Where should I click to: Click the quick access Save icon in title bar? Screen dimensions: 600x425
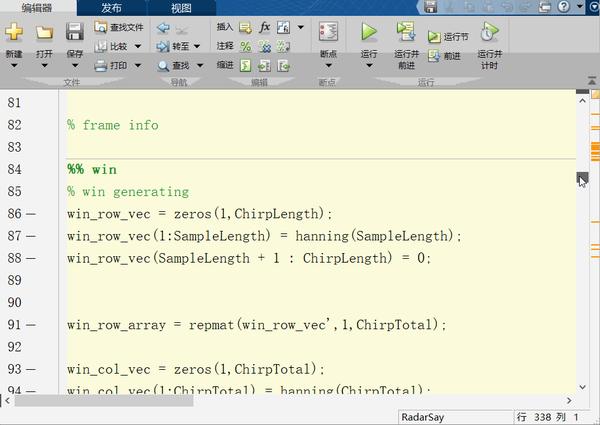[430, 7]
